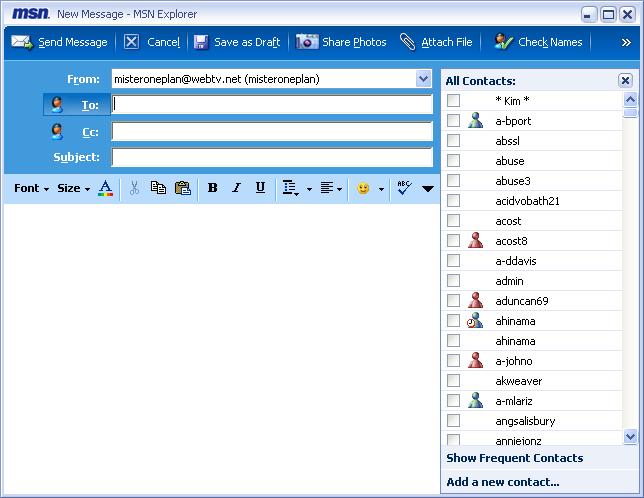This screenshot has height=498, width=644.
Task: Select the abuse contact checkbox
Action: (x=453, y=161)
